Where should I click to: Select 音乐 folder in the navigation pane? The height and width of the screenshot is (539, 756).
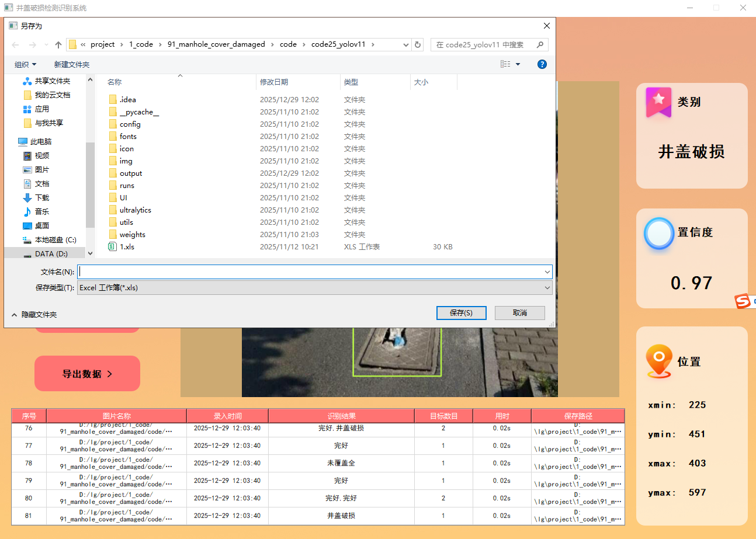tap(36, 211)
